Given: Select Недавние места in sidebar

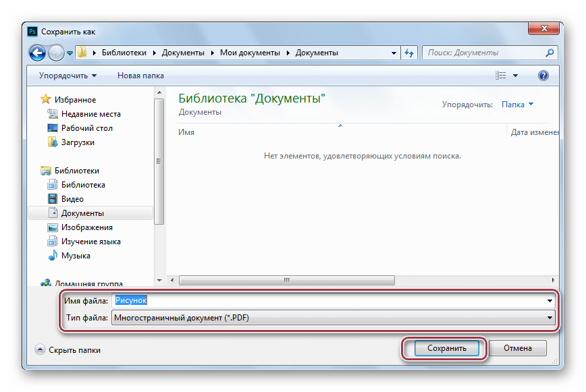Looking at the screenshot, I should click(x=90, y=114).
